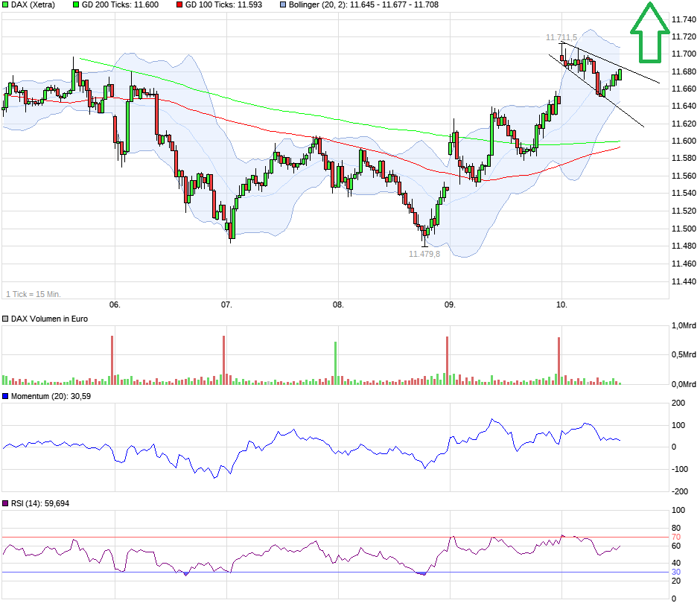Click the green volume spike at 08.
Viewport: 700px width, 606px height.
click(336, 363)
